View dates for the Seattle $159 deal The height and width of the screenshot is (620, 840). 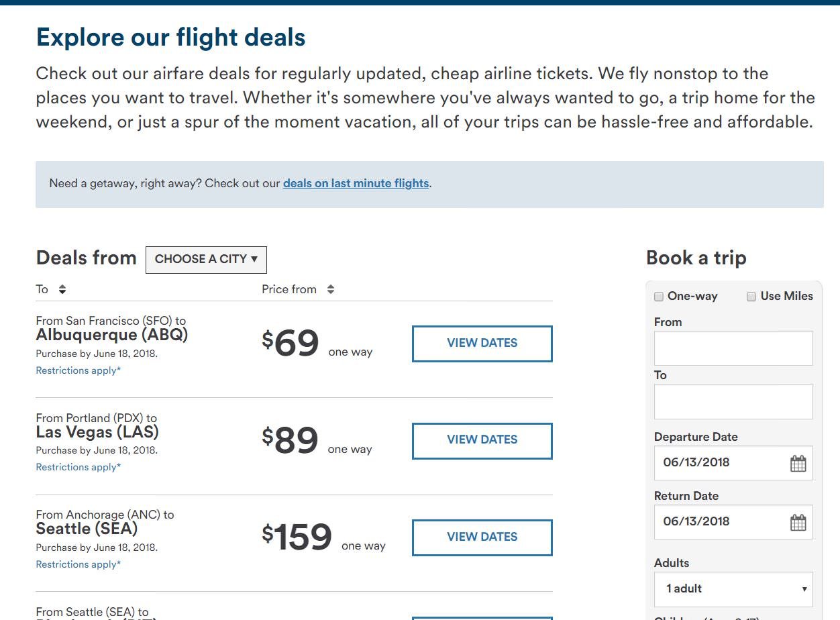click(482, 537)
